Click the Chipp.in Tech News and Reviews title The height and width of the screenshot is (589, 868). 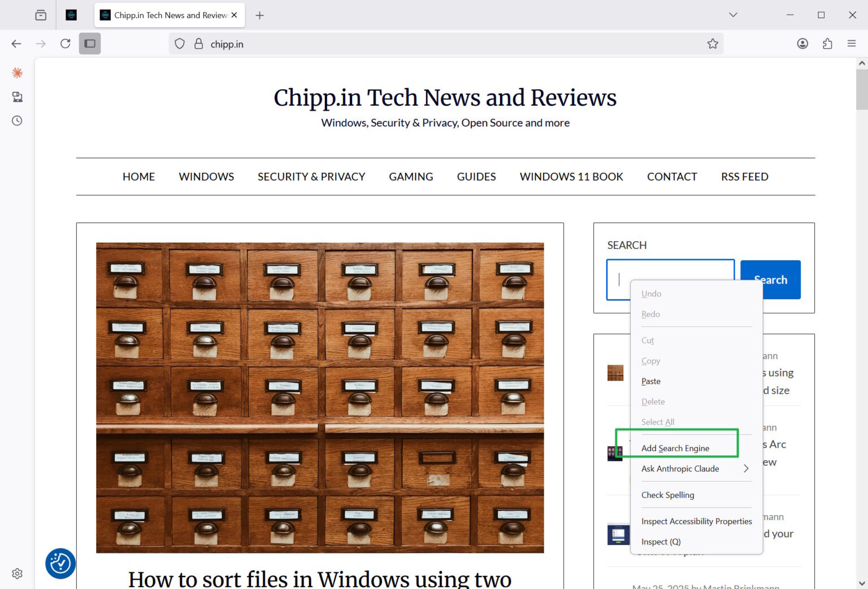[445, 97]
